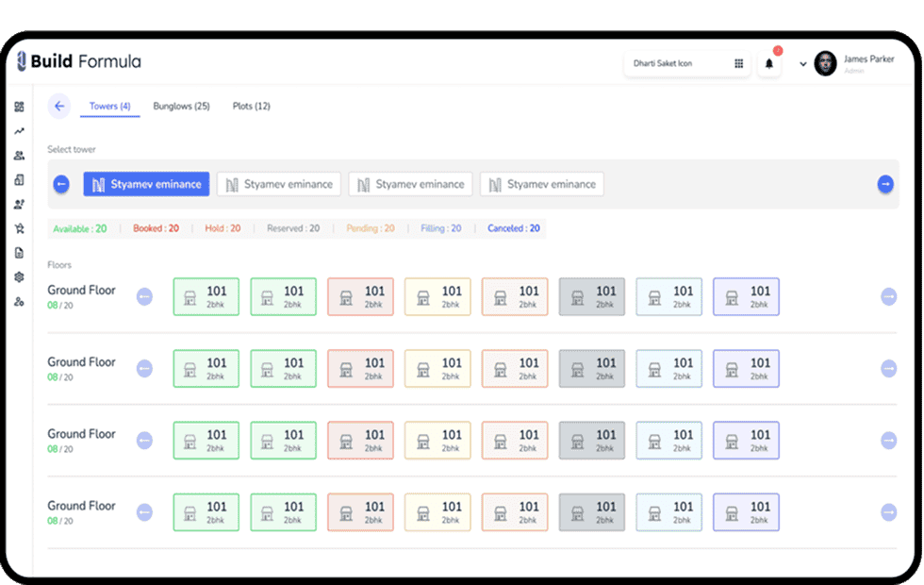The height and width of the screenshot is (585, 924).
Task: Expand the profile chevron next to James Parker
Action: pyautogui.click(x=803, y=64)
